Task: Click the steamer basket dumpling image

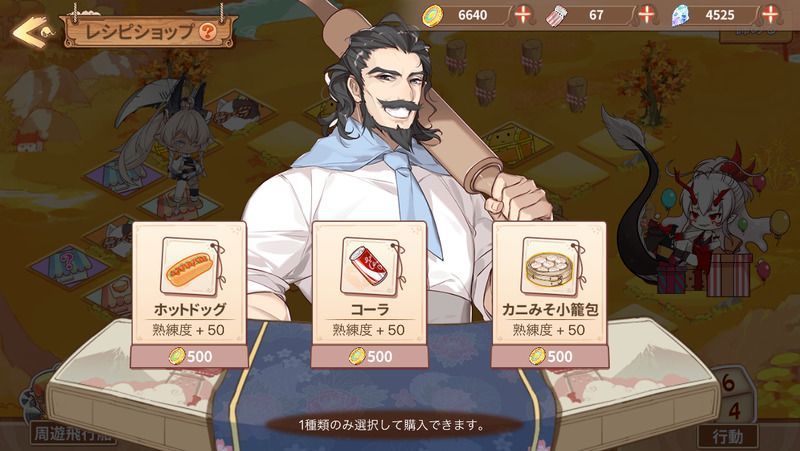Action: click(x=550, y=266)
